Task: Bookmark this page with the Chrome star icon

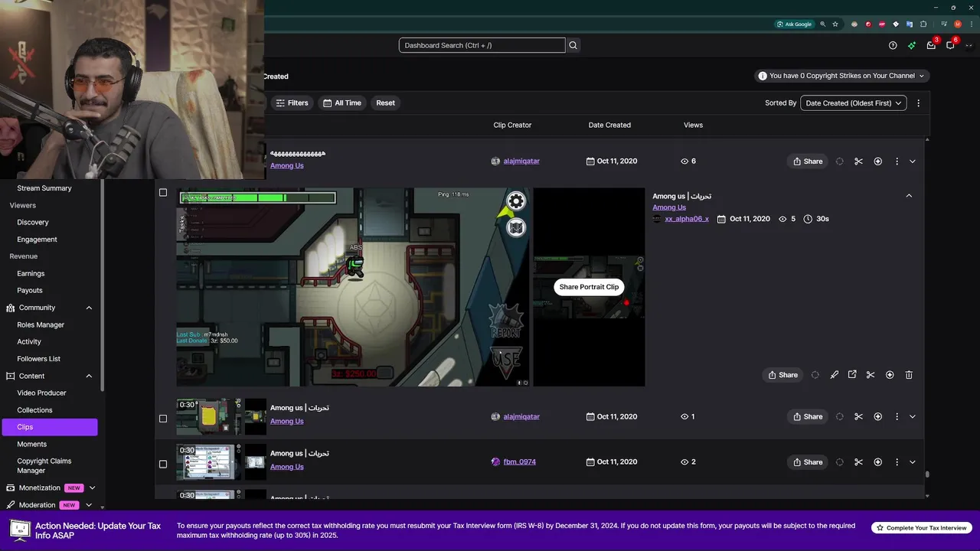Action: 835,24
